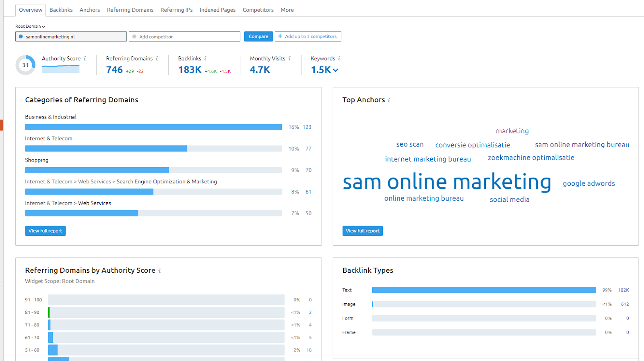Open the 746 referring domains value

point(114,70)
